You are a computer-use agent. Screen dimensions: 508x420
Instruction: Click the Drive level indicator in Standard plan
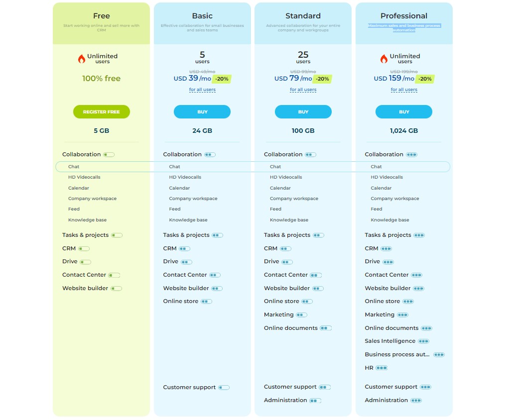coord(286,262)
